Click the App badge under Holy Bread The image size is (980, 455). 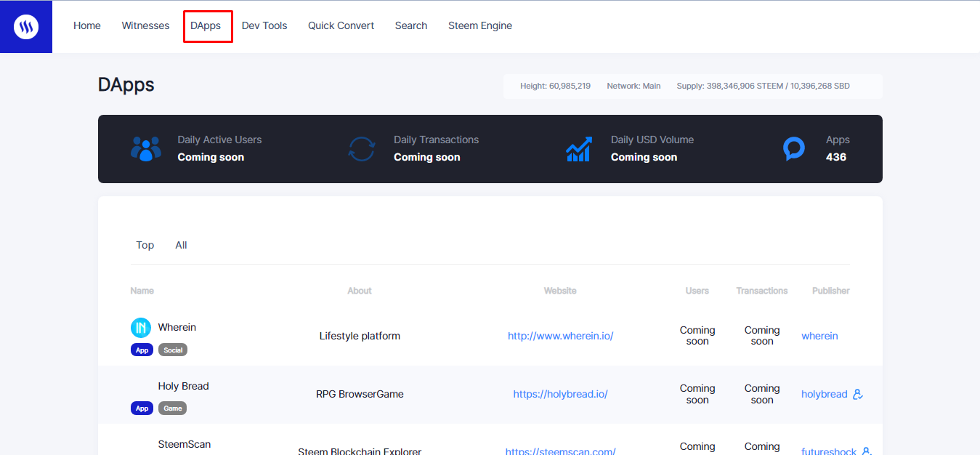point(142,408)
